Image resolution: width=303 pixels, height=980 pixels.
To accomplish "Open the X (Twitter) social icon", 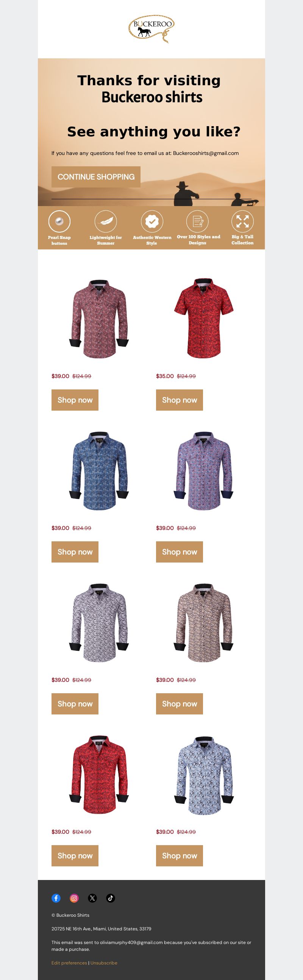I will (92, 898).
